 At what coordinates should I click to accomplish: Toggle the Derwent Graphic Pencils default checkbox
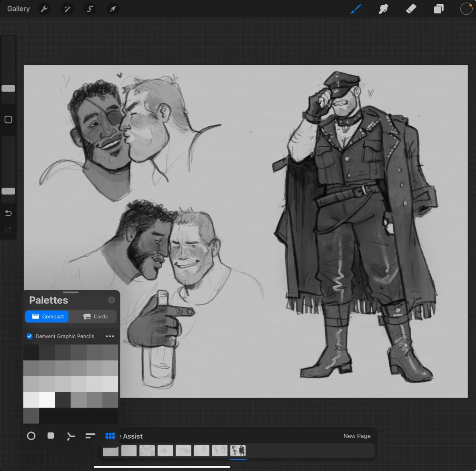30,336
